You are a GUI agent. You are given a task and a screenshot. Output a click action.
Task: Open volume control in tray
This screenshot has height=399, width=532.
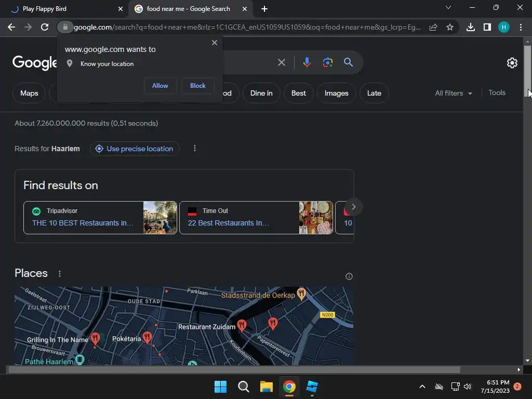tap(468, 387)
